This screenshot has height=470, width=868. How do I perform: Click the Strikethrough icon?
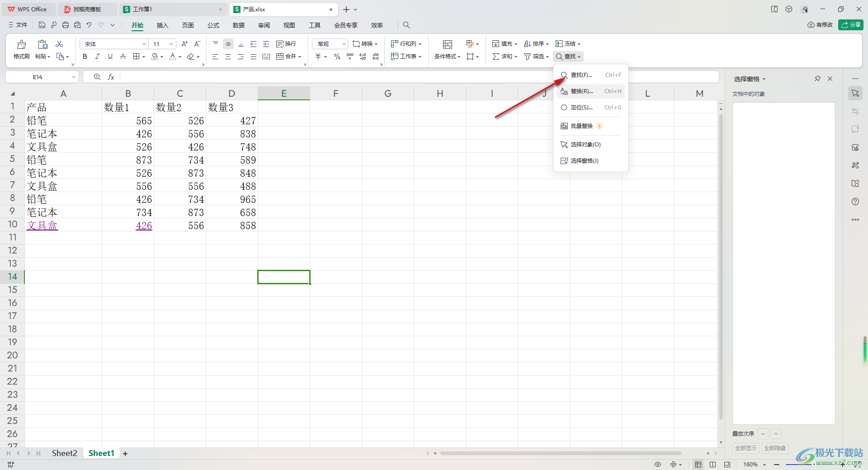coord(123,56)
